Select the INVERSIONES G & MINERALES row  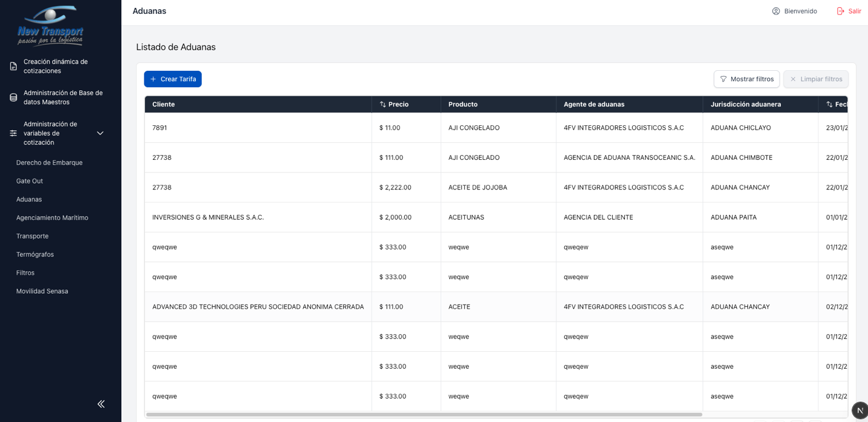point(208,217)
